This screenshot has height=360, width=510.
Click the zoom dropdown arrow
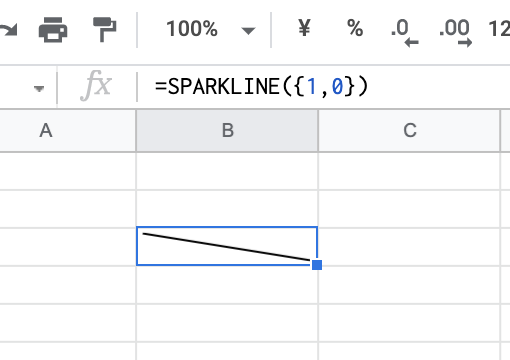248,31
